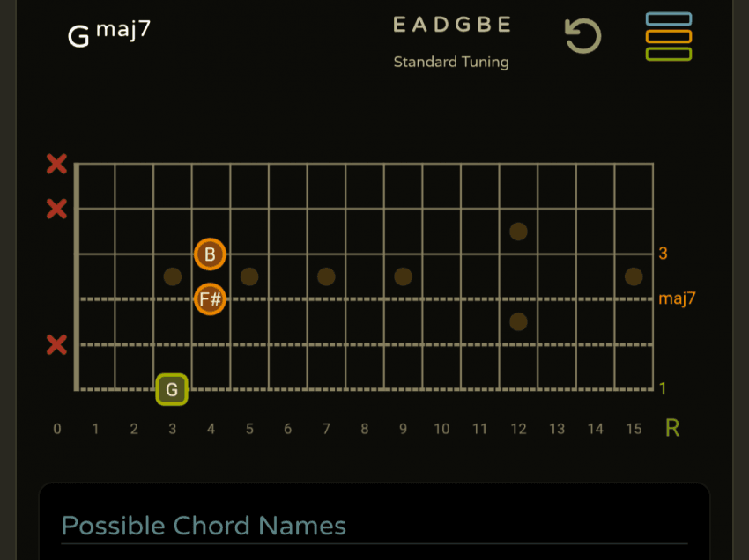Click the B note marker on fretboard

click(x=210, y=254)
